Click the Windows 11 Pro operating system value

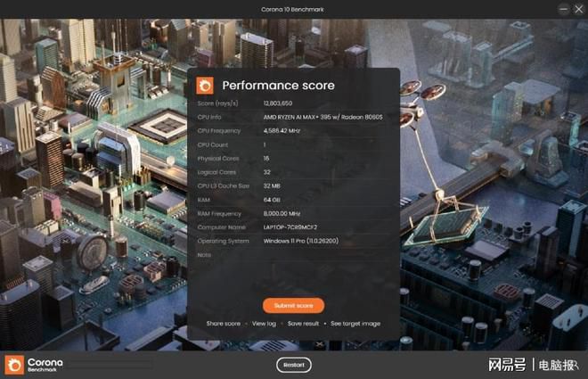point(301,241)
